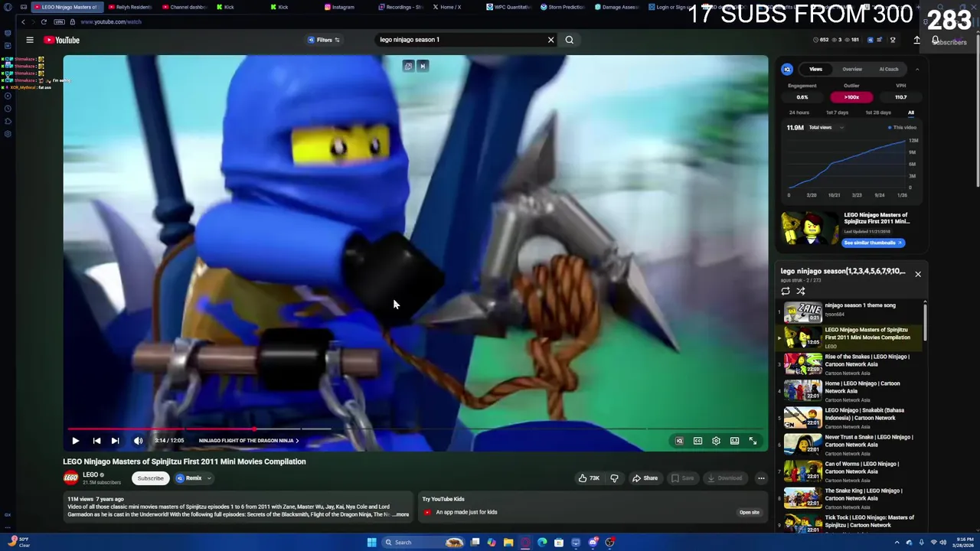Switch player to theater mode
This screenshot has width=980, height=551.
pyautogui.click(x=734, y=441)
